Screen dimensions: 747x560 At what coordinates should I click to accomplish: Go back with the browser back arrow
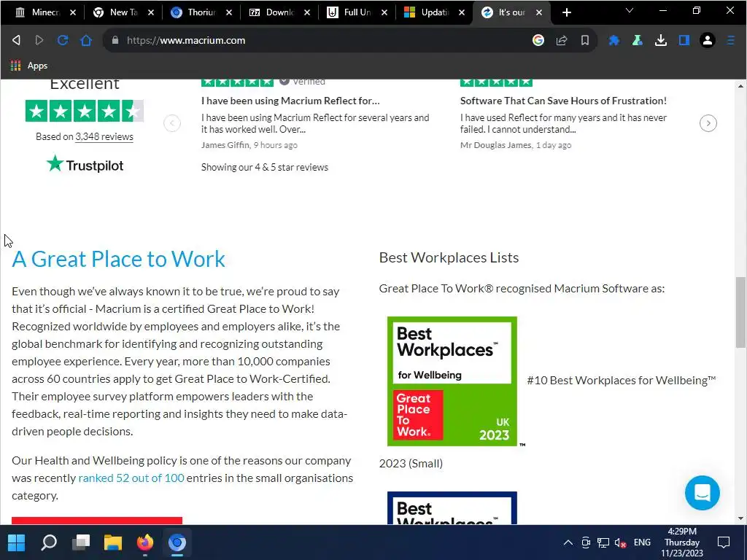coord(16,41)
